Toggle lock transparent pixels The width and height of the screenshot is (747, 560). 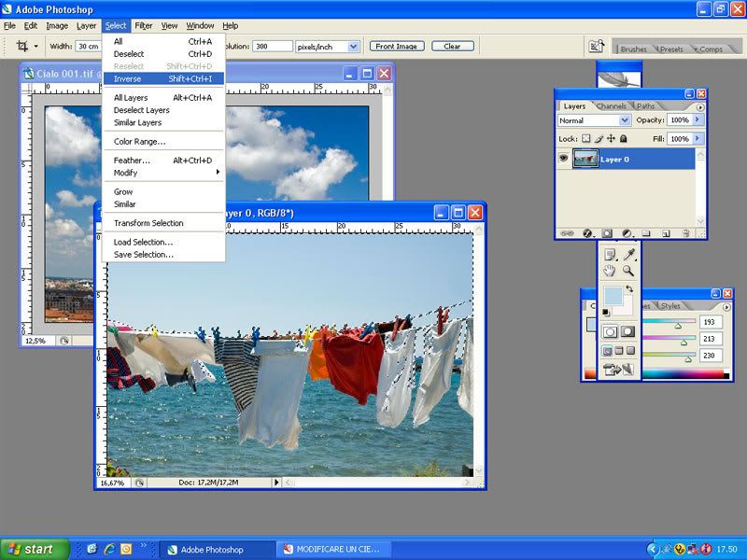[586, 138]
